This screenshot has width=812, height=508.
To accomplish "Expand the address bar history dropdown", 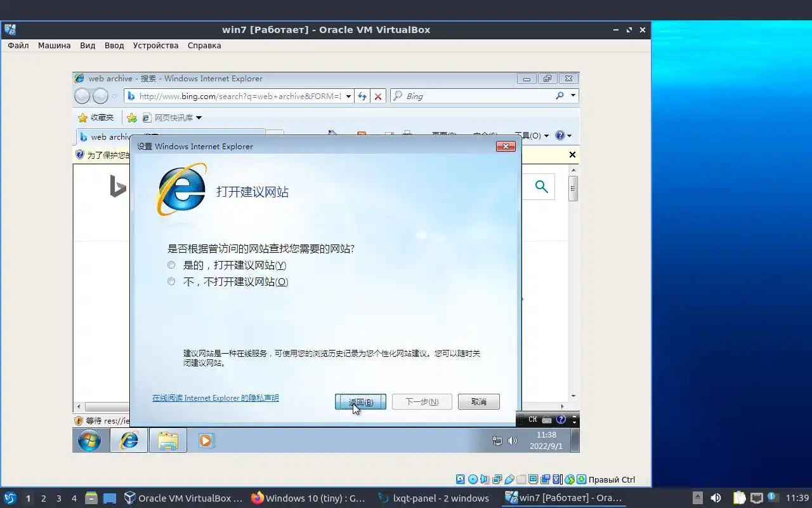I will (349, 96).
